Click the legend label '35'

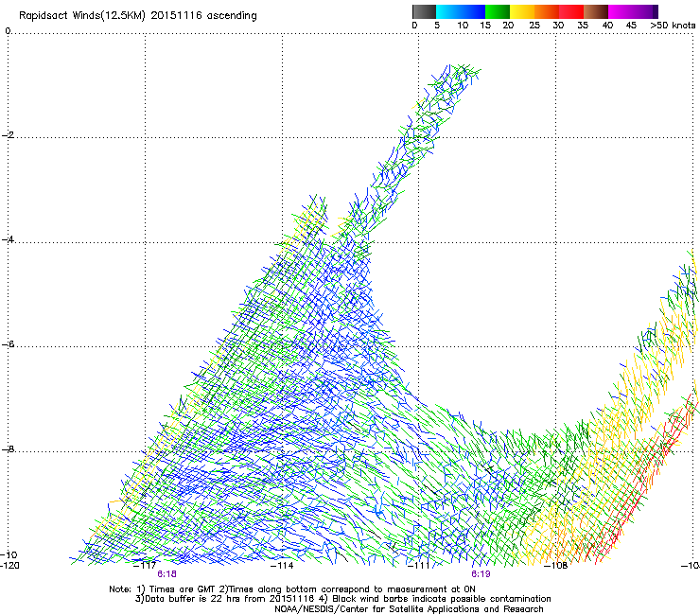pos(583,26)
